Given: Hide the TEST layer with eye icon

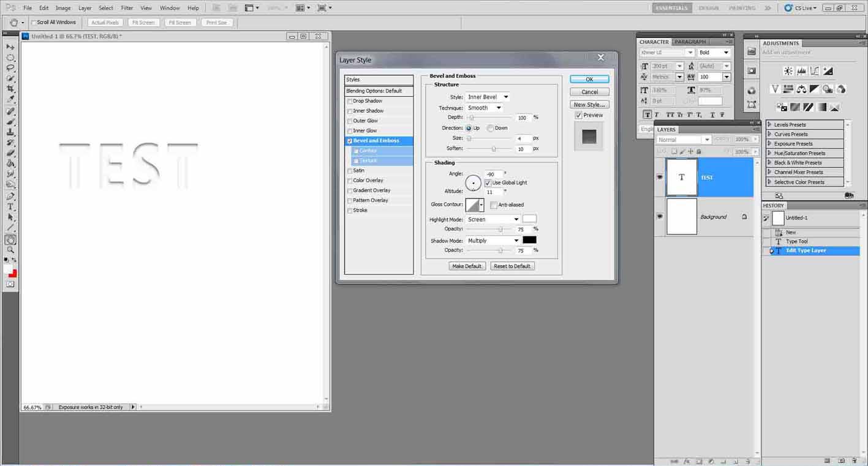Looking at the screenshot, I should tap(660, 177).
